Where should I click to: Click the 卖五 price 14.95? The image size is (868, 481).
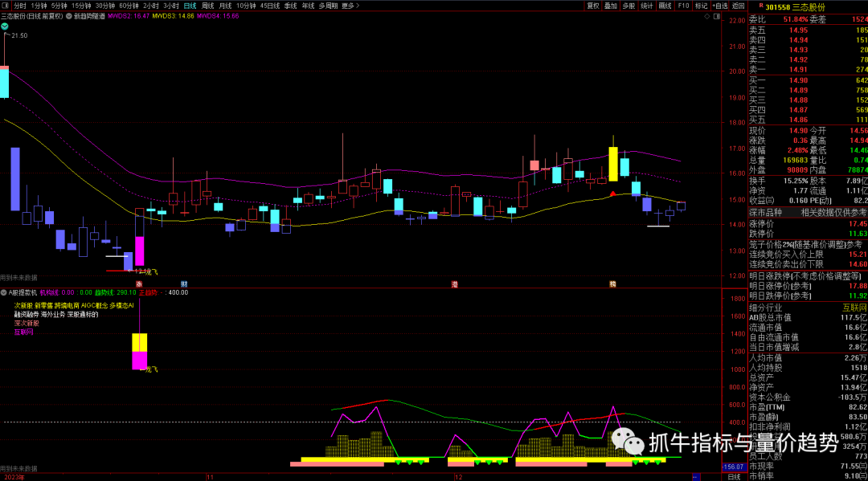coord(798,31)
